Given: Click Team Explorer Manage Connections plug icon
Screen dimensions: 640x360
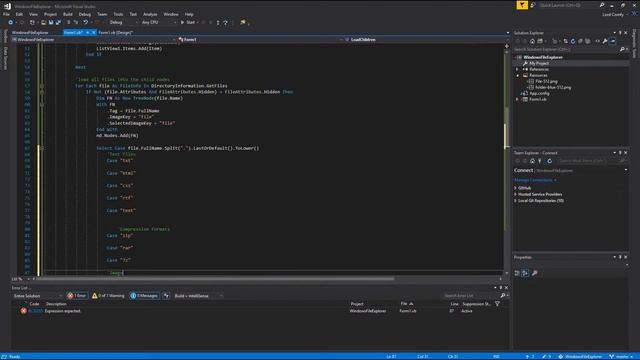Looking at the screenshot, I should click(540, 161).
